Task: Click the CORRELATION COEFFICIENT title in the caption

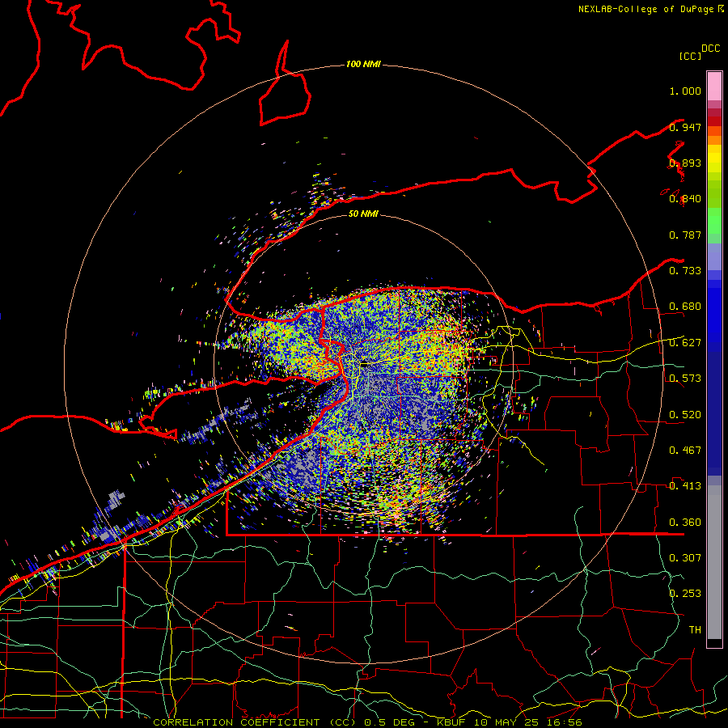Action: pos(236,722)
